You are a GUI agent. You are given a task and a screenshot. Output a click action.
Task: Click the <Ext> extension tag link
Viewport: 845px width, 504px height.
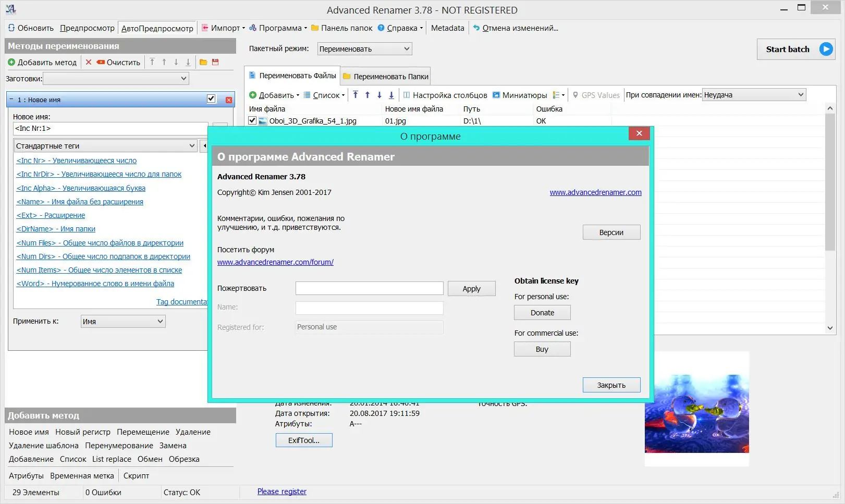[x=51, y=215]
